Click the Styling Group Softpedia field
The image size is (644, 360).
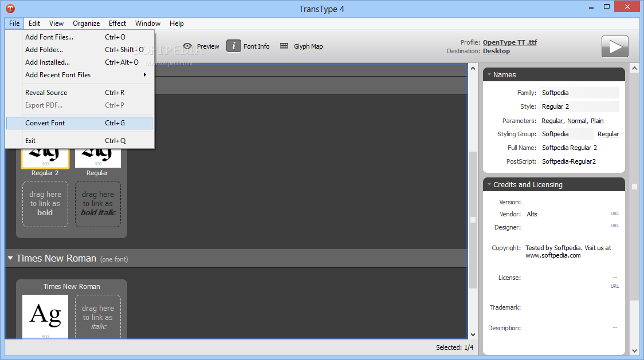tap(567, 134)
